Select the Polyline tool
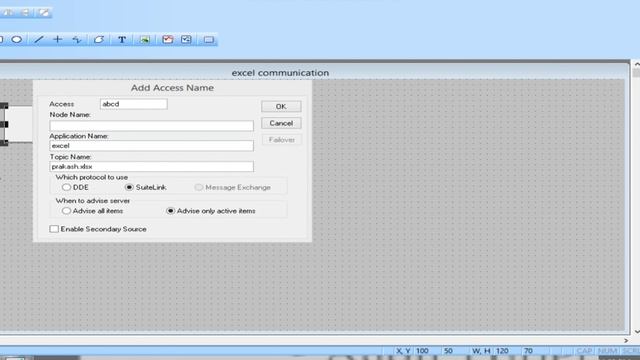640x360 pixels. [x=77, y=40]
